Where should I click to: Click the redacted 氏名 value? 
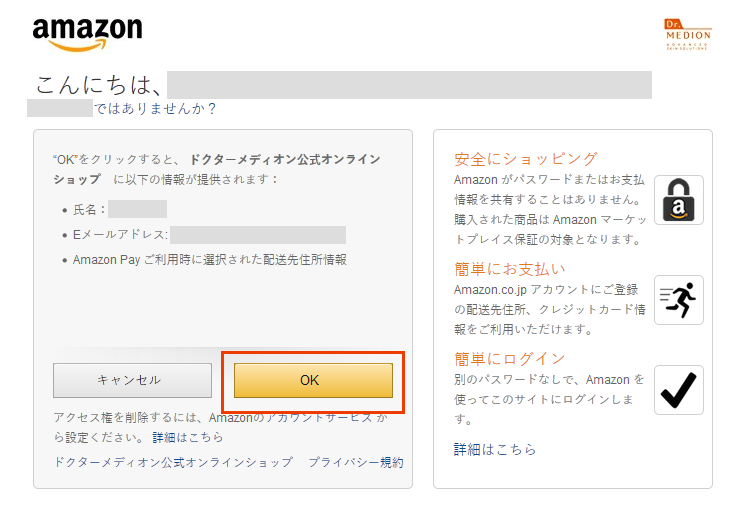point(137,209)
